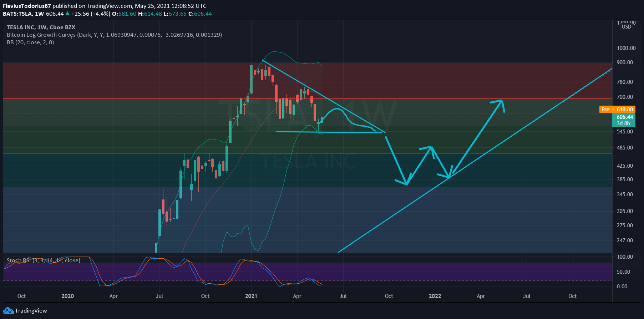The height and width of the screenshot is (319, 644).
Task: Open the USD currency selector on the price axis
Action: point(627,27)
